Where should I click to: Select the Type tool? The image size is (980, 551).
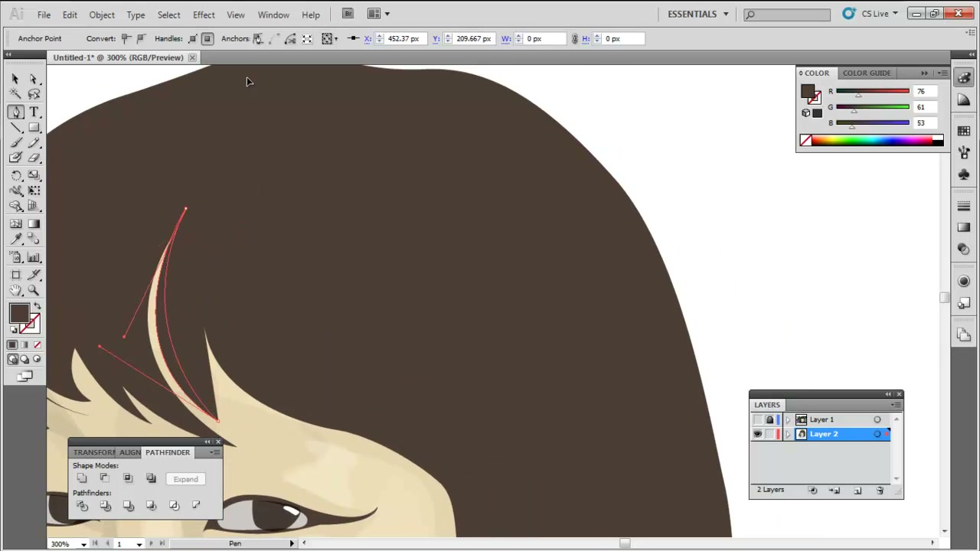pyautogui.click(x=34, y=112)
